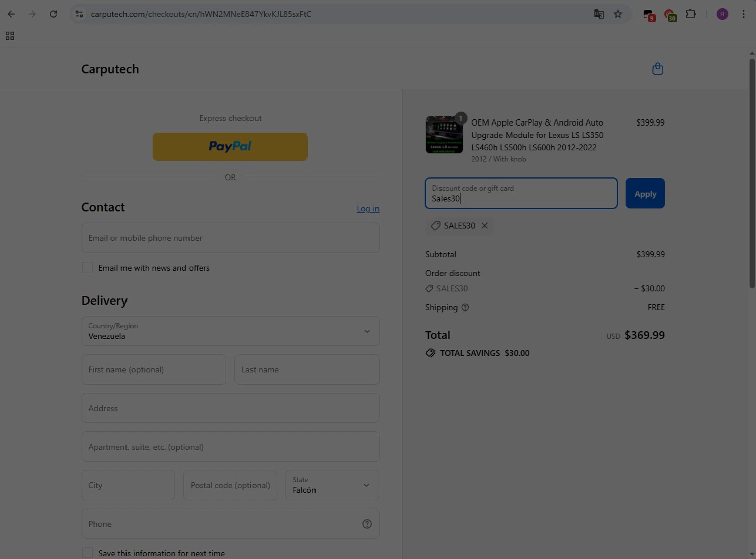Go back using browser back arrow
Screen dimensions: 756x559
[11, 14]
